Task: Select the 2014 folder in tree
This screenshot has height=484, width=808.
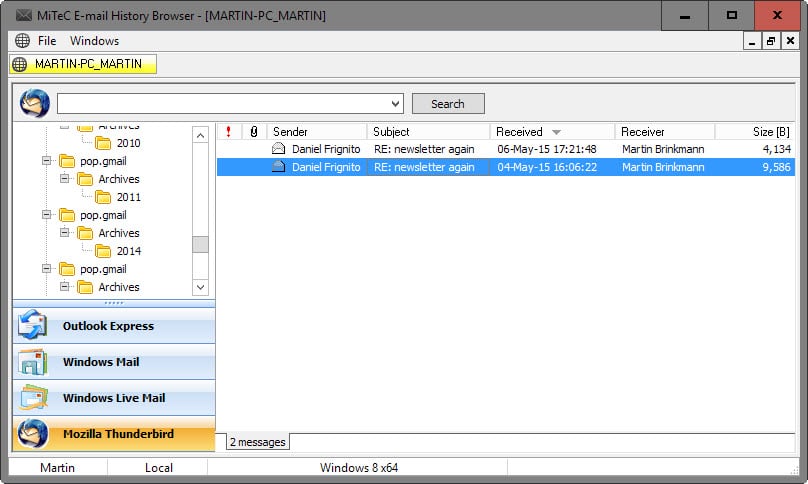Action: pos(128,251)
